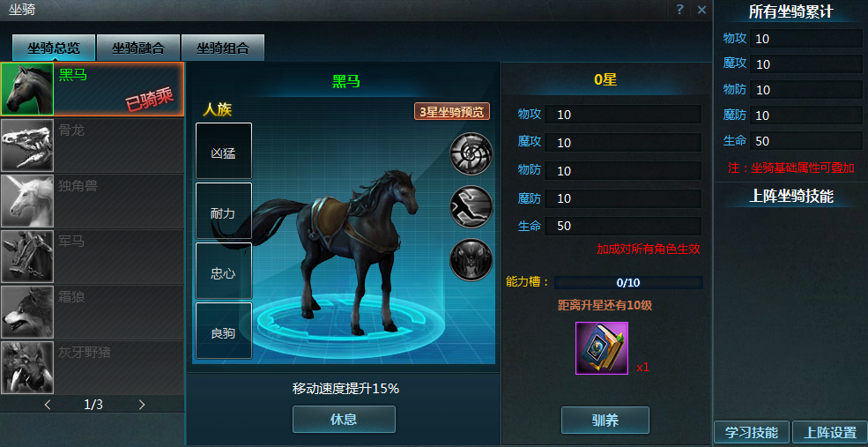Screen dimensions: 868x447
Task: Open the 坐骑组合 tab
Action: (x=223, y=48)
